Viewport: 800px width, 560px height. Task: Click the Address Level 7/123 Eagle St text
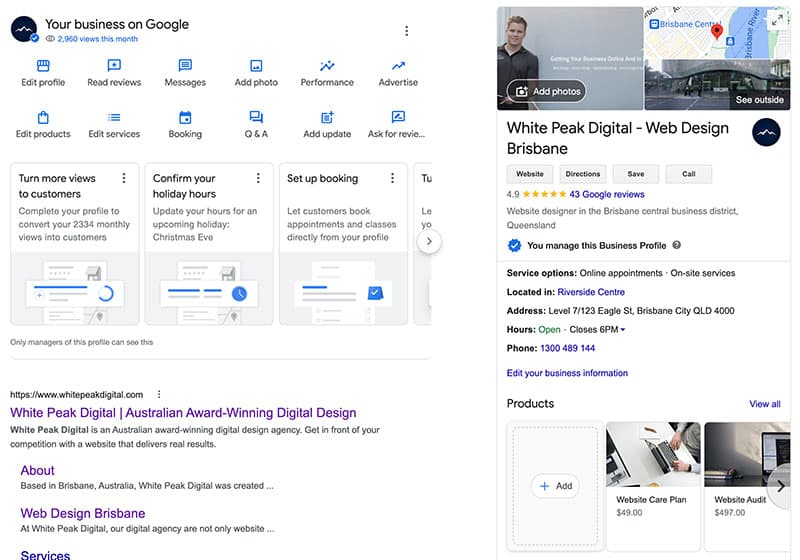620,311
